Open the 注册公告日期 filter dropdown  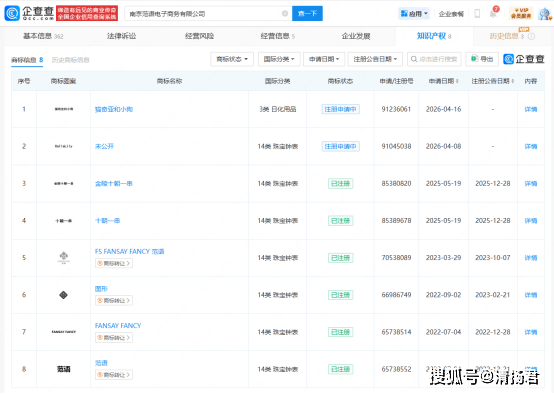pos(375,59)
